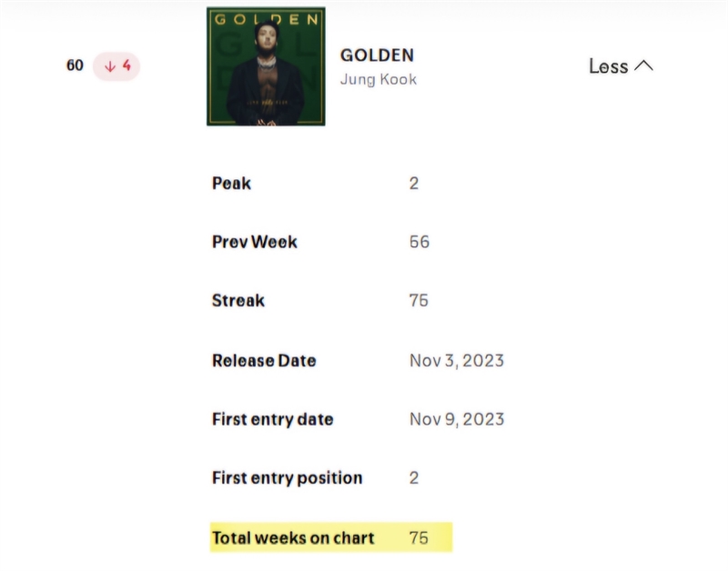Click the First entry position label
728x571 pixels.
pos(288,478)
